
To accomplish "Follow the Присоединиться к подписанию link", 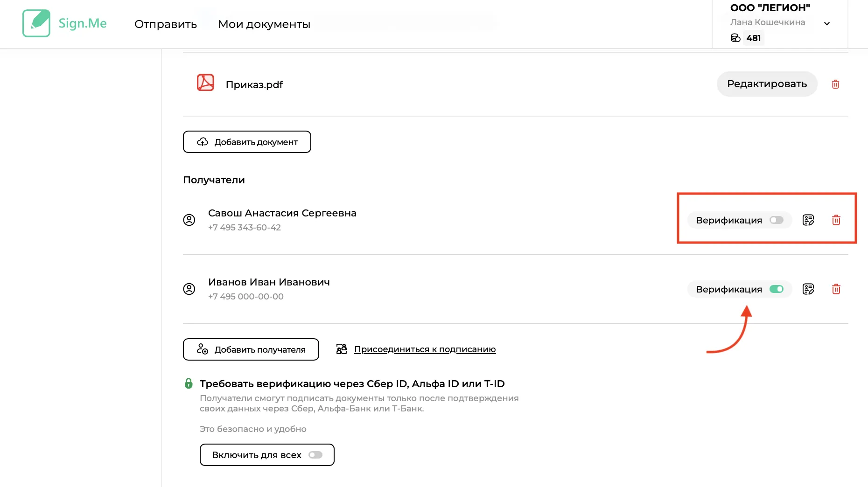I will point(425,349).
